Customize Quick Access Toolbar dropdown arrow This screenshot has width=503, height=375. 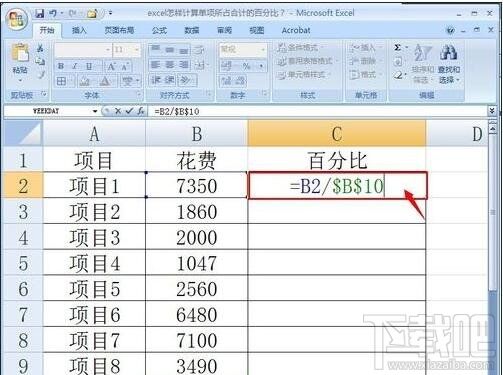click(x=110, y=13)
